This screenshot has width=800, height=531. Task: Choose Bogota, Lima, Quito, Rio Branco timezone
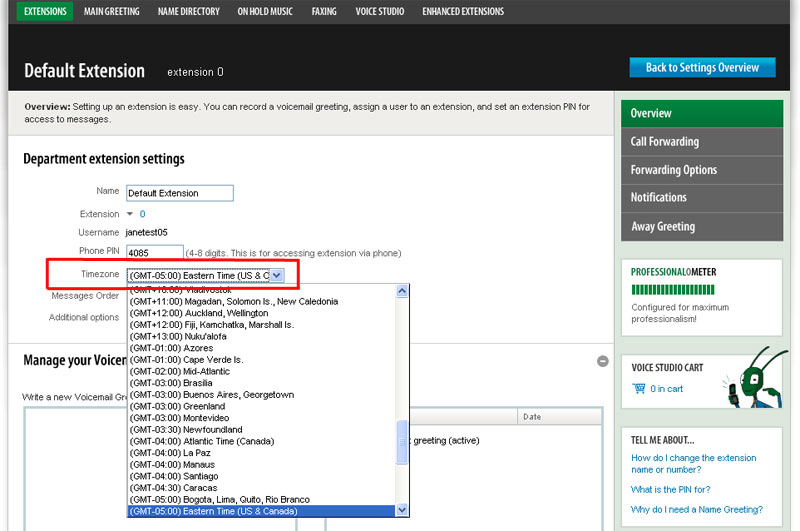pyautogui.click(x=261, y=500)
